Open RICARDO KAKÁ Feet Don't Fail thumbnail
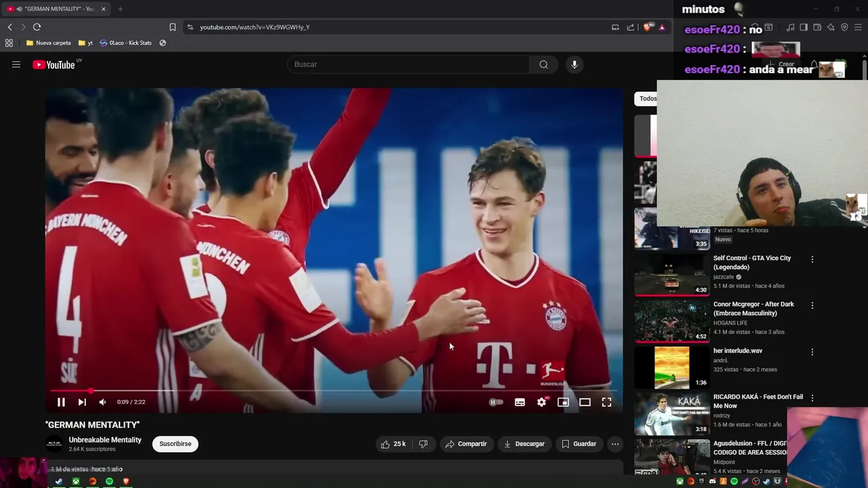 [x=671, y=413]
